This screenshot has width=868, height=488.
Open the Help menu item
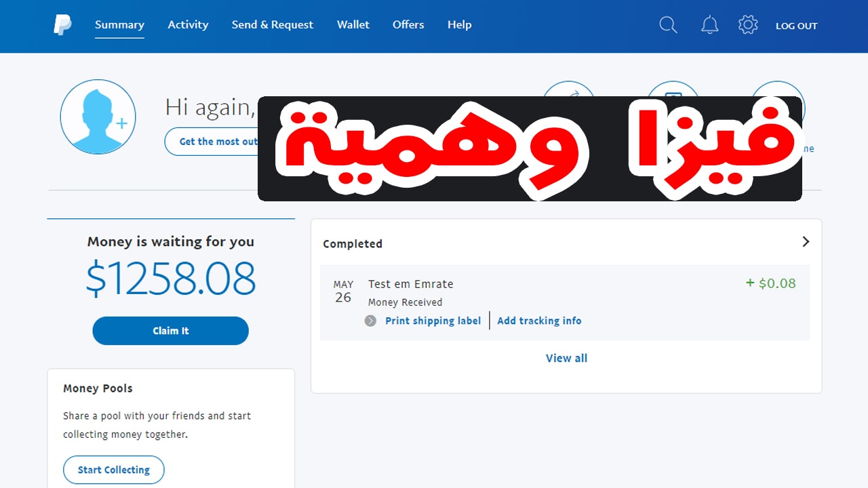click(459, 25)
